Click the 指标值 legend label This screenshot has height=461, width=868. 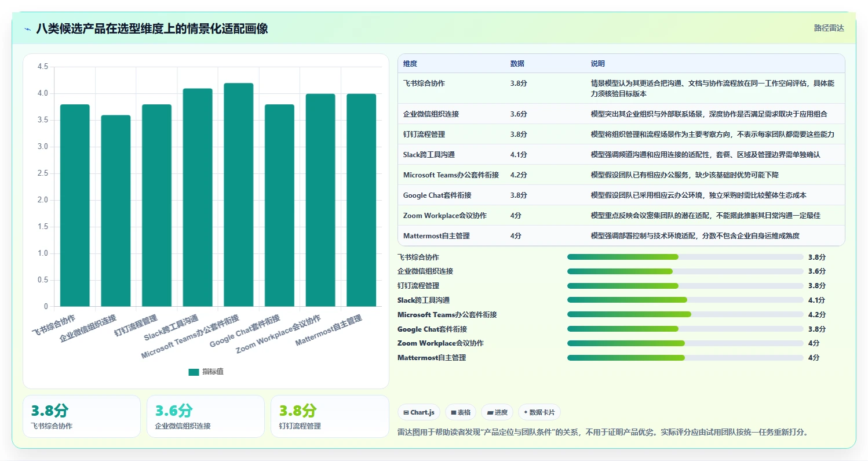(x=213, y=372)
